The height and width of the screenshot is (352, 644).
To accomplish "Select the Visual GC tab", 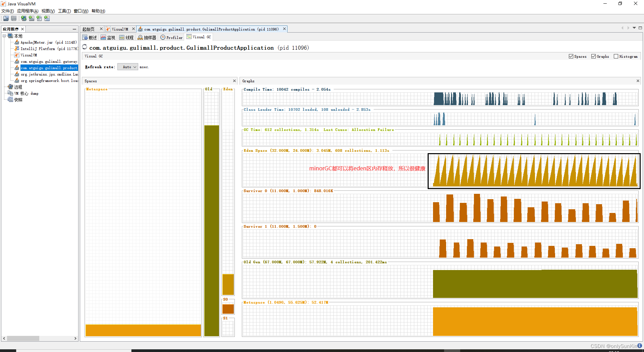I will (199, 37).
